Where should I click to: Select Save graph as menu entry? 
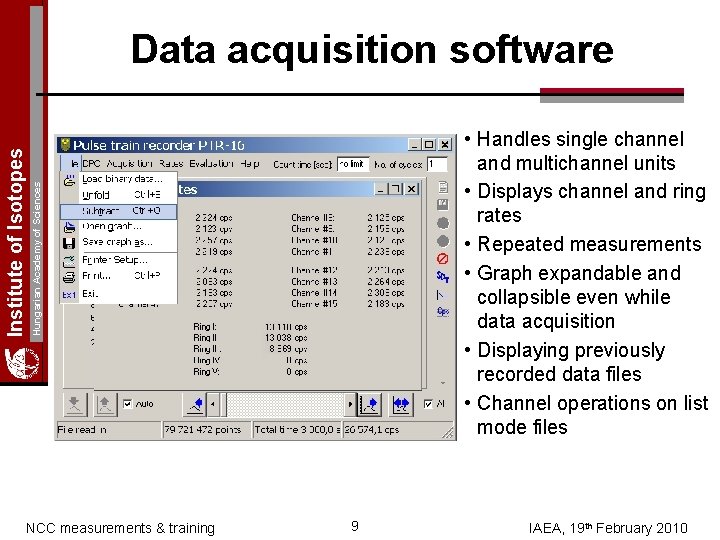tap(119, 242)
